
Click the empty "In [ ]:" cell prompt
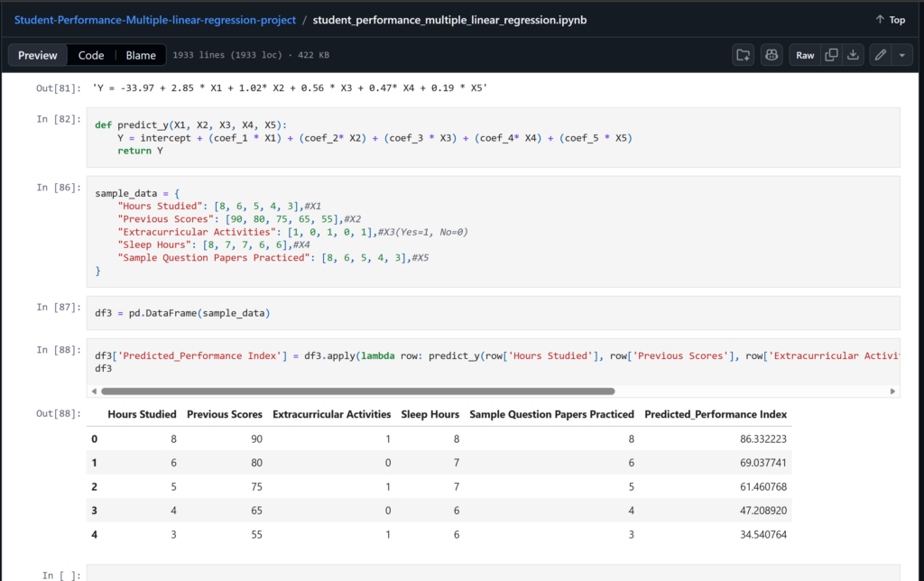[x=61, y=575]
